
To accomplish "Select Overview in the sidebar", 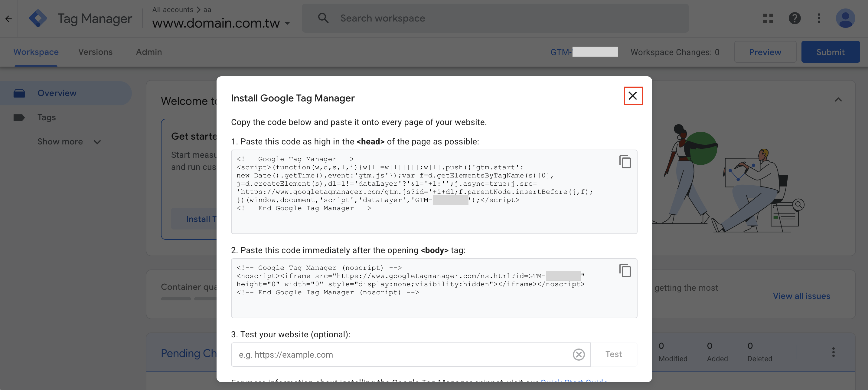I will click(66, 93).
